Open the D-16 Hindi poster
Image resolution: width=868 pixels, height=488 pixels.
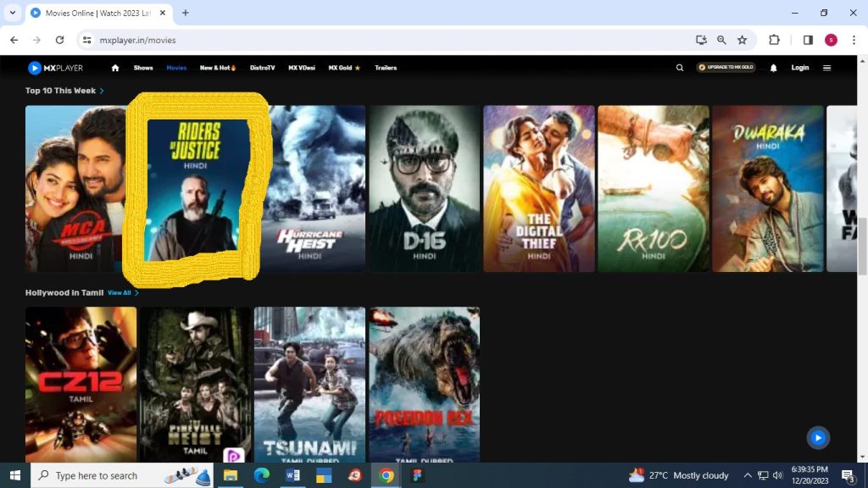pyautogui.click(x=425, y=189)
